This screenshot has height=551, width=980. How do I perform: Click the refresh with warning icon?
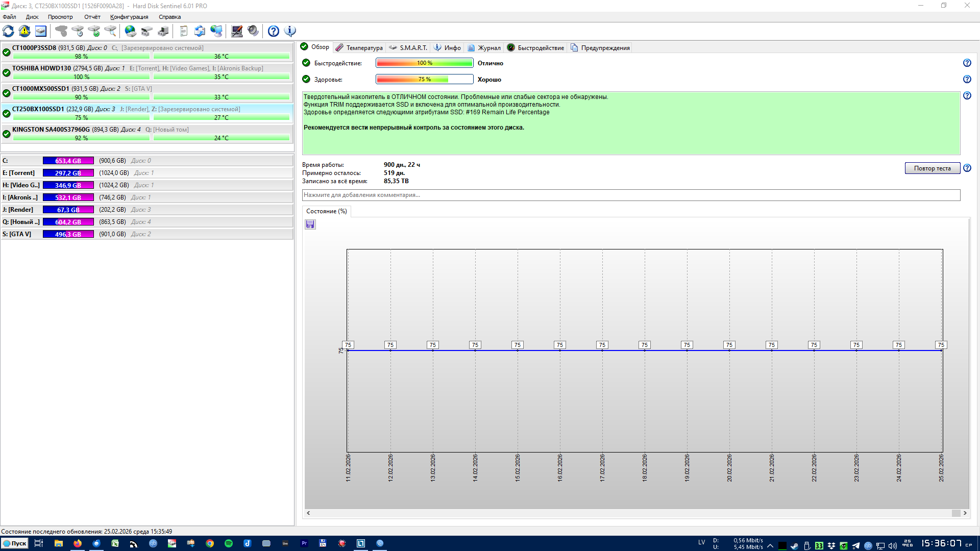(24, 31)
